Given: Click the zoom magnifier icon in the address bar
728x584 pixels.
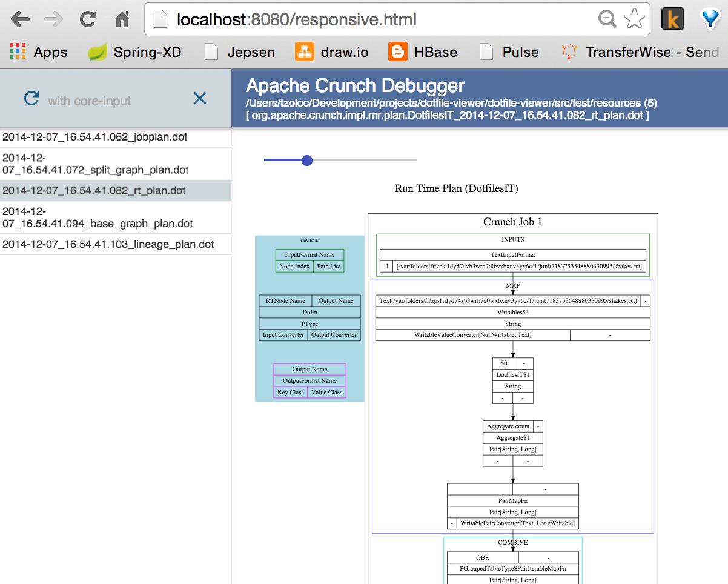Looking at the screenshot, I should coord(607,19).
